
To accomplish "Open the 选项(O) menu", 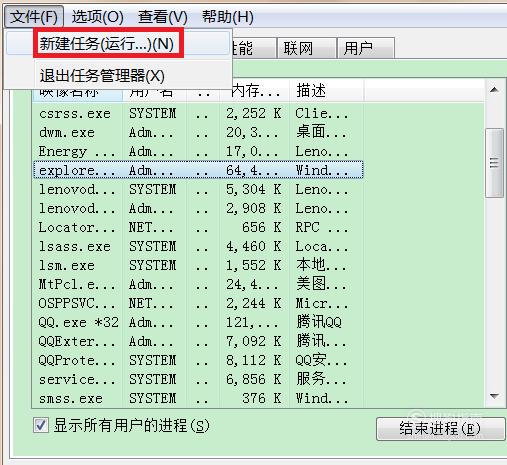I will (x=98, y=17).
